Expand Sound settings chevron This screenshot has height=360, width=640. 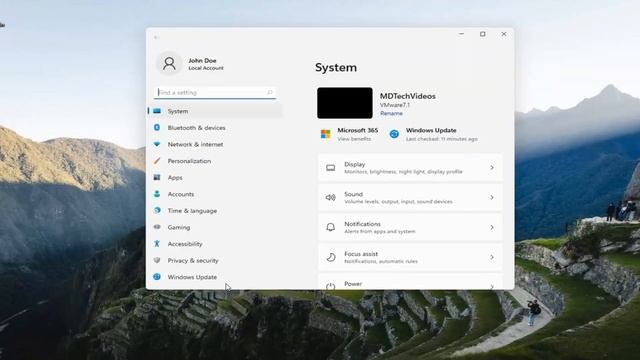pyautogui.click(x=492, y=198)
